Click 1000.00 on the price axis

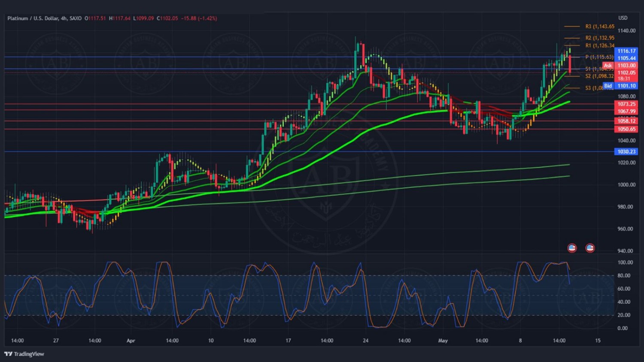click(626, 185)
